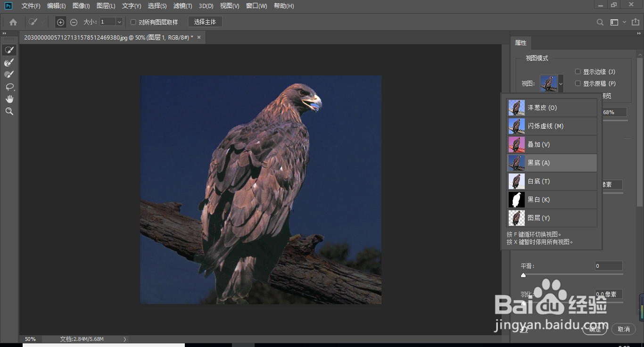The height and width of the screenshot is (347, 644).
Task: Open the 图像(I) menu
Action: 81,6
